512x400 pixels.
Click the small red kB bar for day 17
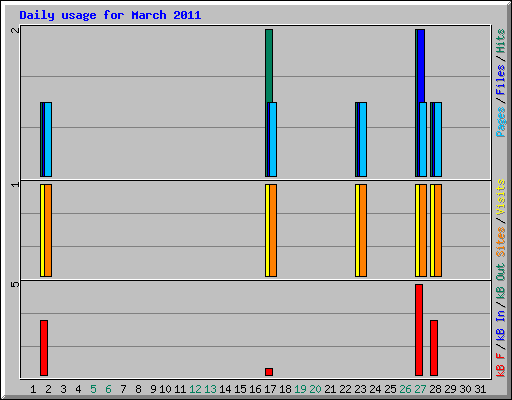point(269,372)
